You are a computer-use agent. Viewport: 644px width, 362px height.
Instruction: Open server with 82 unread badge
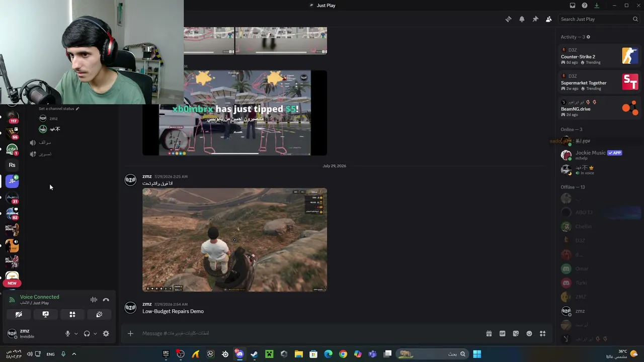point(12,214)
